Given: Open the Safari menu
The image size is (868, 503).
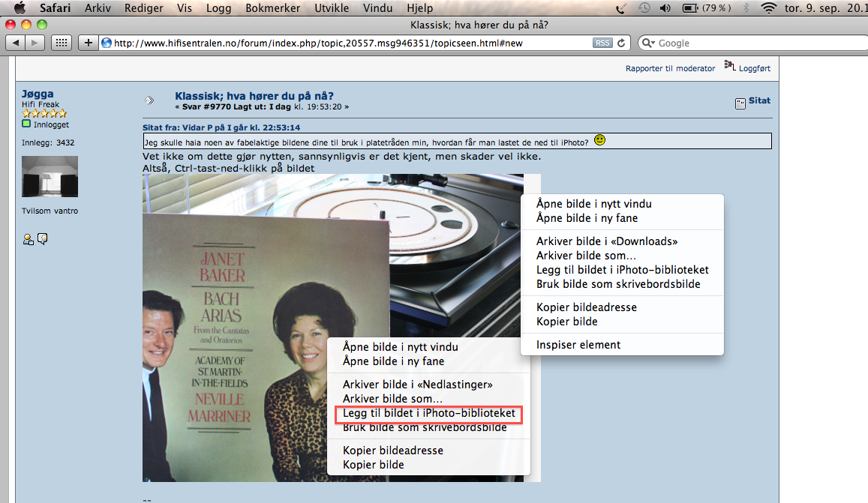Looking at the screenshot, I should tap(55, 7).
